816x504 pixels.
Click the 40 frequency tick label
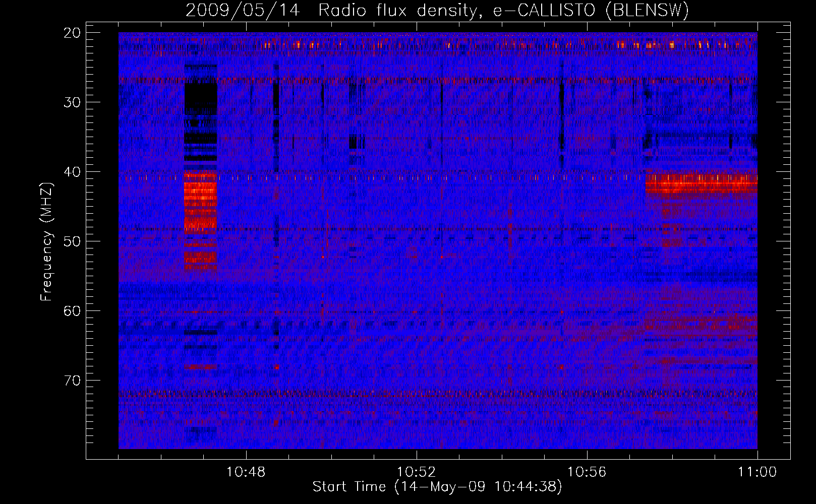(73, 172)
